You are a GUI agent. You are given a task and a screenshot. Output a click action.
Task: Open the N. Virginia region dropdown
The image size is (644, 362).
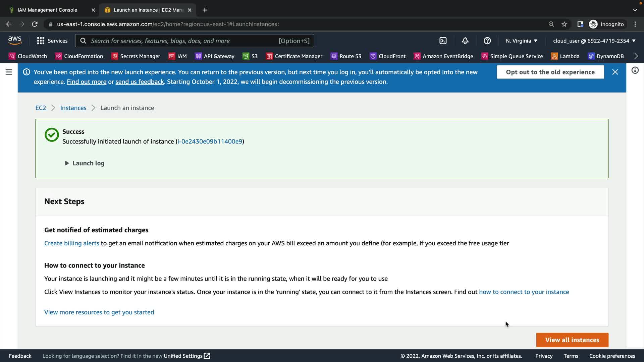(522, 41)
